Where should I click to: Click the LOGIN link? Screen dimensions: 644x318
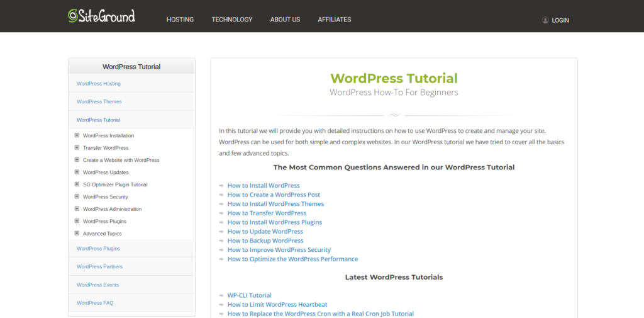(560, 20)
